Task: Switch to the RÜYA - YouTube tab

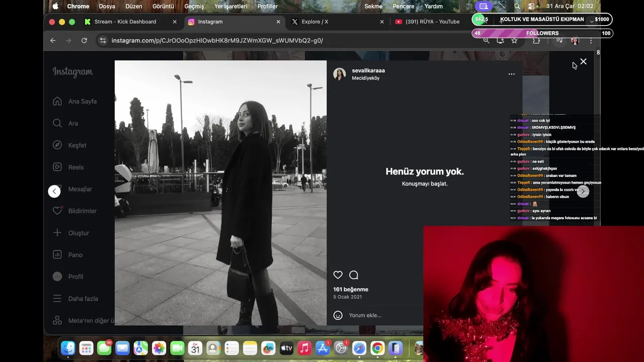Action: pyautogui.click(x=433, y=22)
